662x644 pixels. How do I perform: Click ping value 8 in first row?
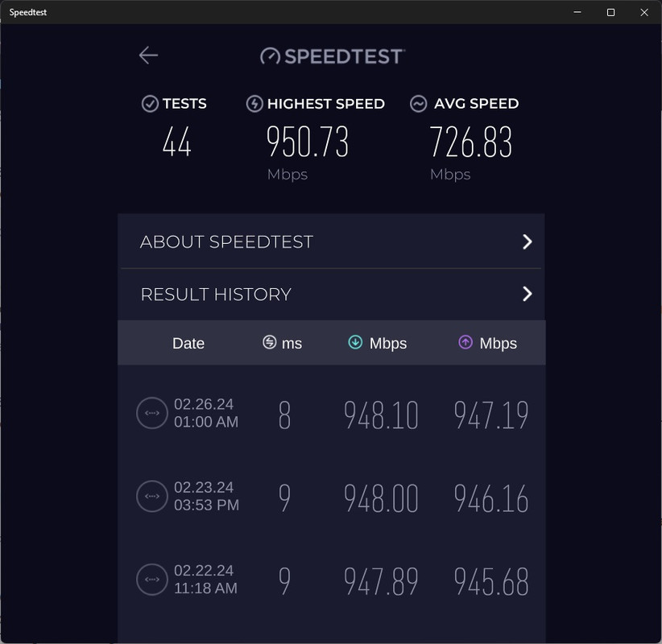(x=284, y=415)
